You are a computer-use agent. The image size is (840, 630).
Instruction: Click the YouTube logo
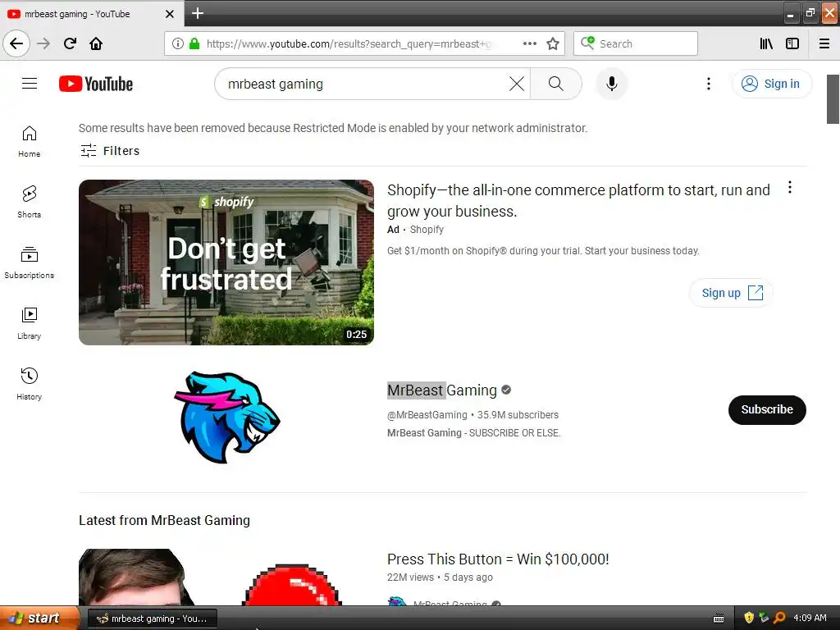point(96,84)
